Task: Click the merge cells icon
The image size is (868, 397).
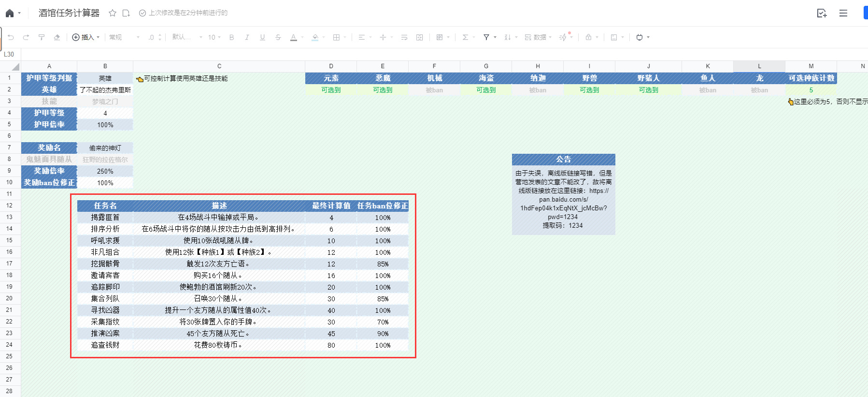Action: (419, 37)
